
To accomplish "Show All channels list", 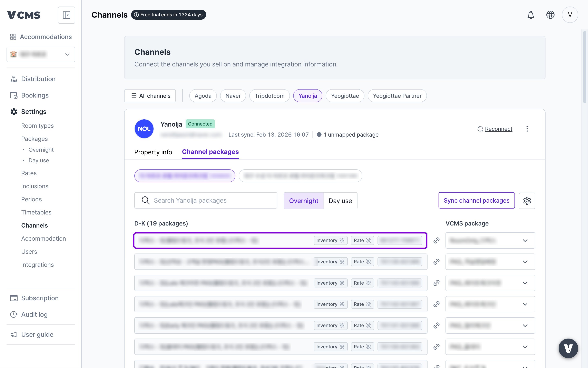I will pos(150,96).
